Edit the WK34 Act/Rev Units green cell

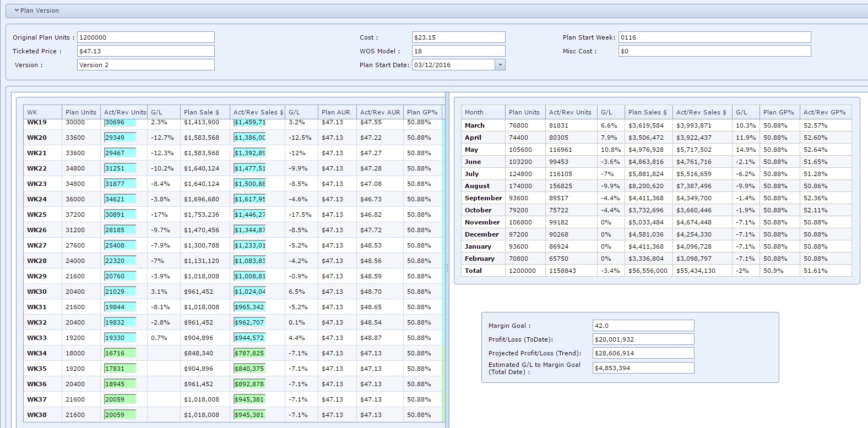[120, 353]
